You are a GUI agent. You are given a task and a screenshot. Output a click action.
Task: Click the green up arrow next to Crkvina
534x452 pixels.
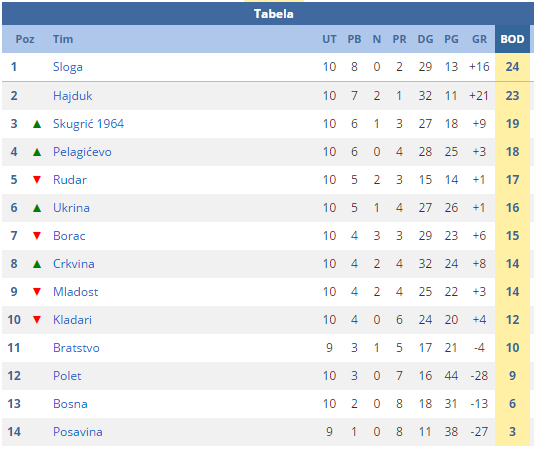tap(37, 264)
